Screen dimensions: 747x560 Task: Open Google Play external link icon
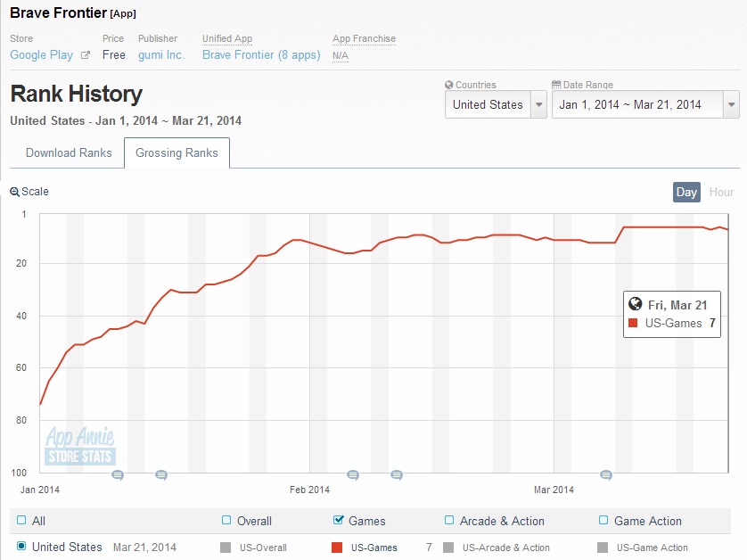[x=86, y=55]
